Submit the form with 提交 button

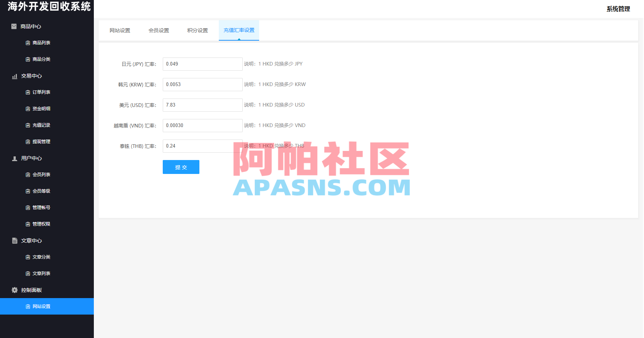tap(181, 167)
